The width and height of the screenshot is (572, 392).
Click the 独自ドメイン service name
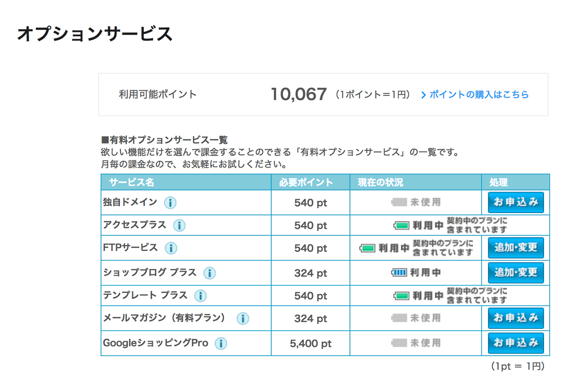[130, 202]
